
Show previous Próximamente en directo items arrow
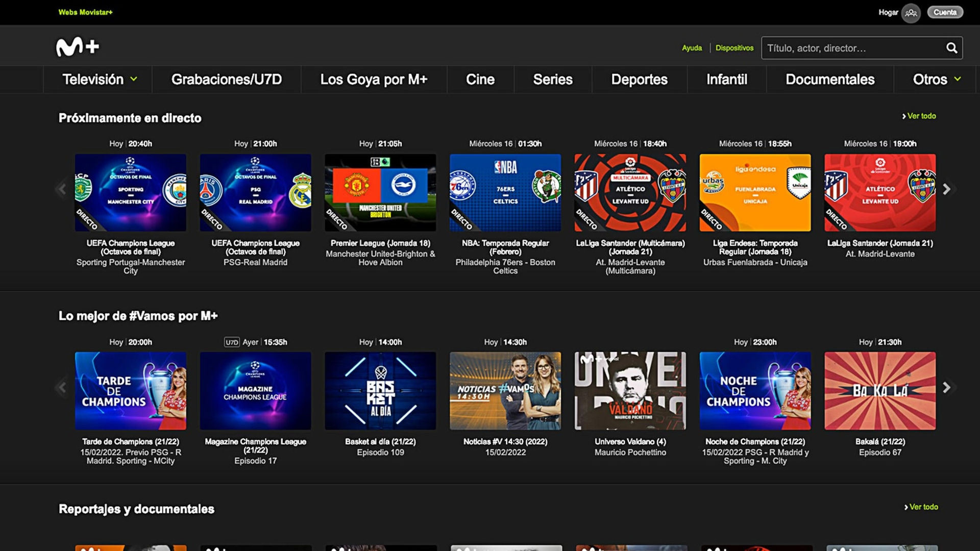point(62,189)
